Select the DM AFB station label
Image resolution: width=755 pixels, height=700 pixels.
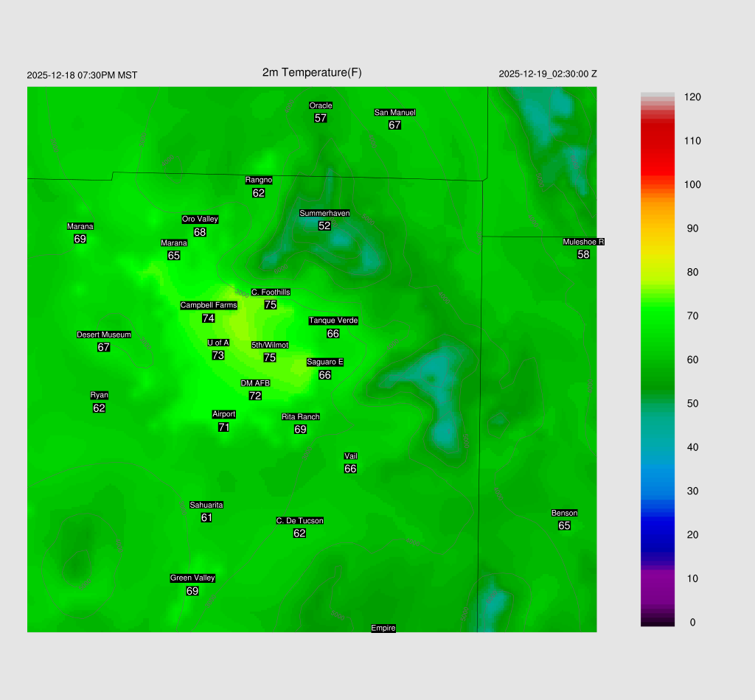point(255,384)
